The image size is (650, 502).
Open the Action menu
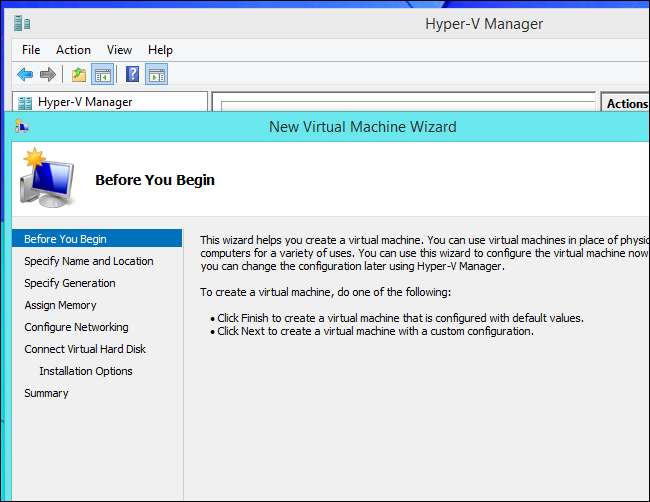tap(73, 50)
